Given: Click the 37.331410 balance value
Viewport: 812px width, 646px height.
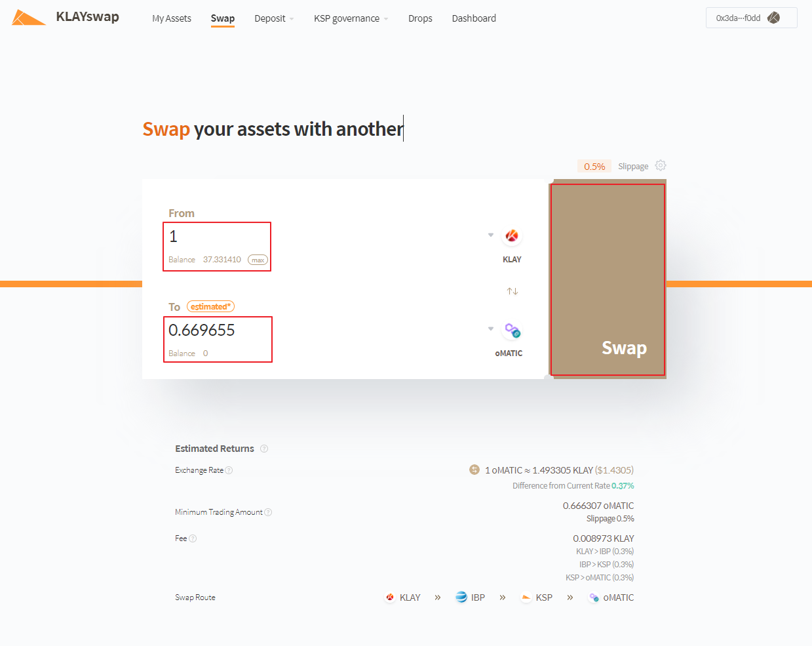Looking at the screenshot, I should coord(222,260).
